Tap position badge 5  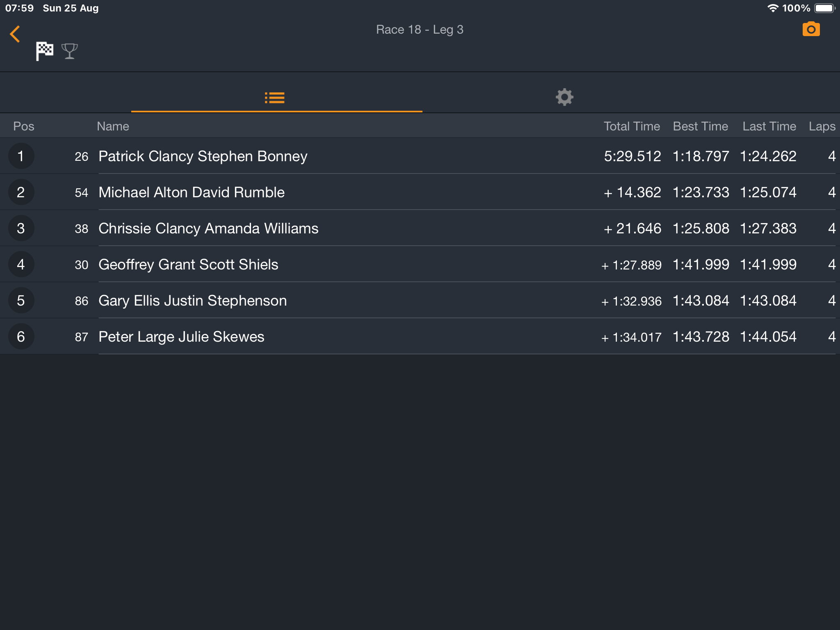pos(21,300)
